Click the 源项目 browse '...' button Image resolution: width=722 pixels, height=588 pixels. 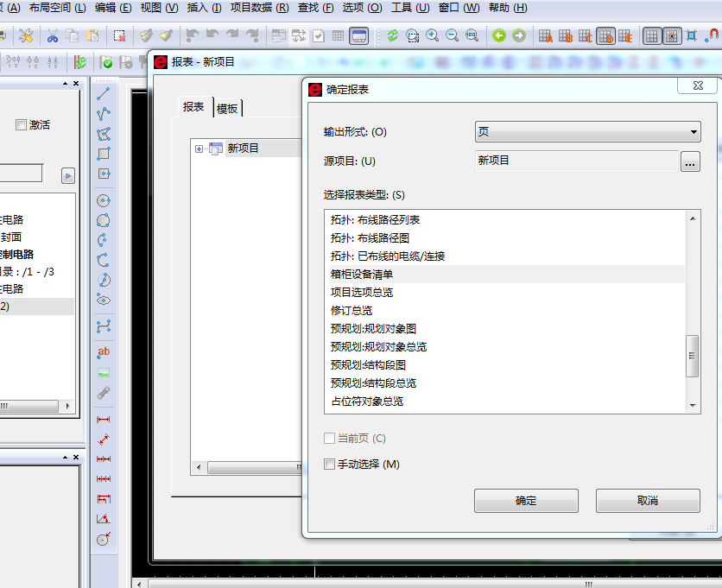pos(689,161)
